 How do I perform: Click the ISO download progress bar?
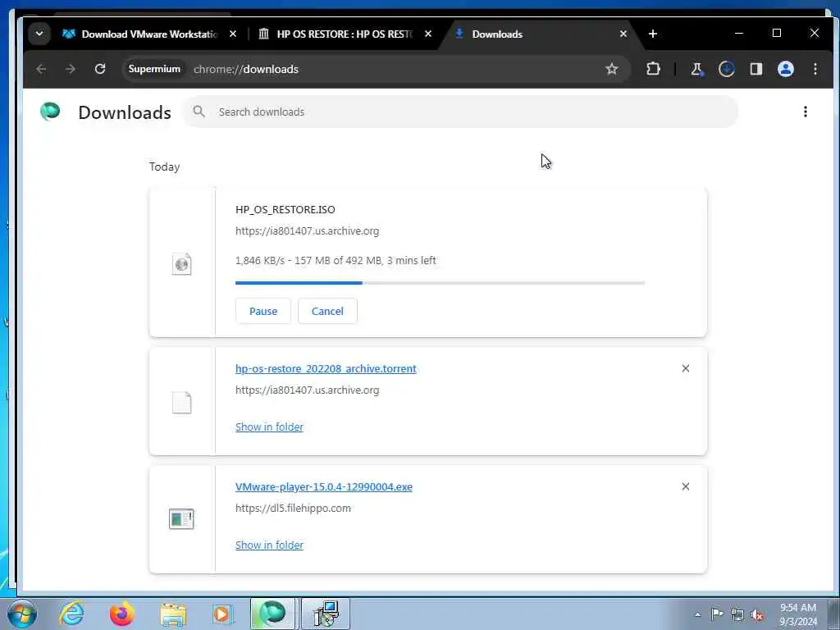tap(440, 283)
